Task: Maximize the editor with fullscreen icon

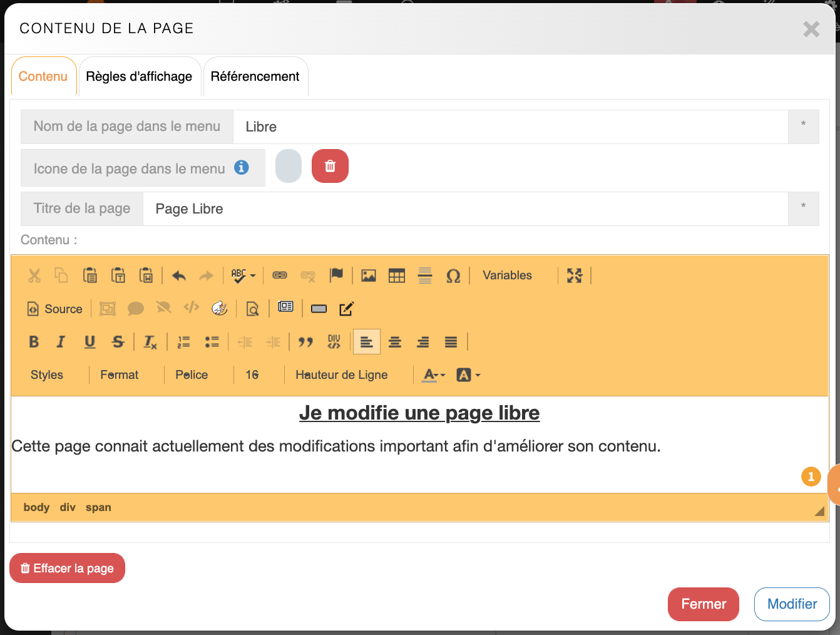Action: [x=575, y=276]
